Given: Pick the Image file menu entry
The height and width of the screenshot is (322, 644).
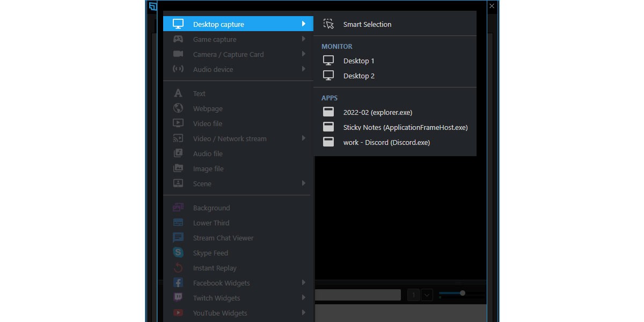Looking at the screenshot, I should click(x=208, y=169).
